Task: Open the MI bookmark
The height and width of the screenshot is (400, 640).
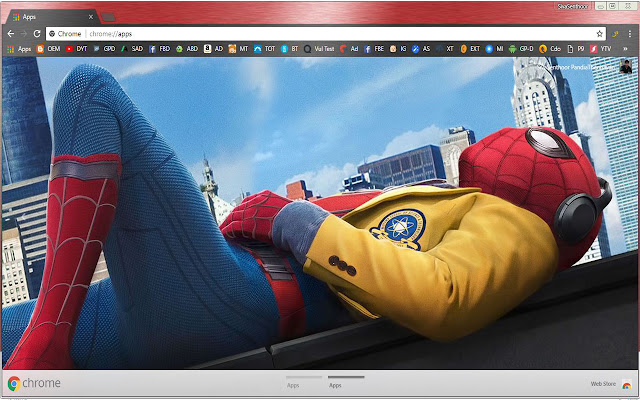Action: [494, 49]
